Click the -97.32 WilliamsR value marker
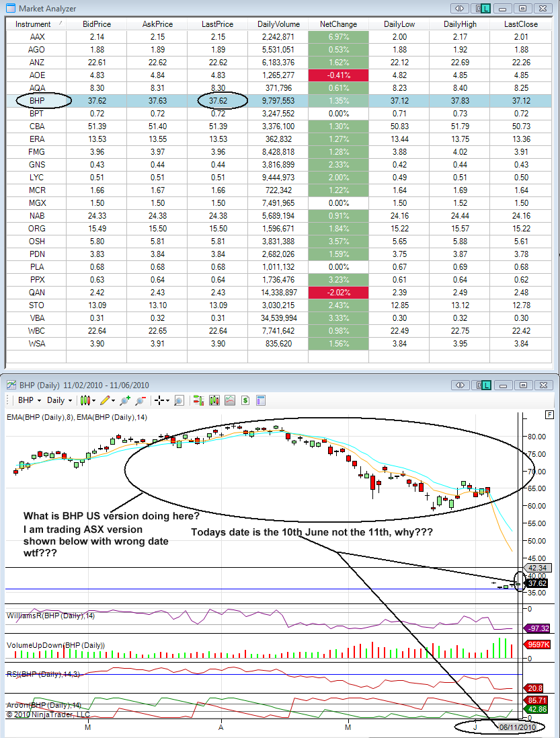The width and height of the screenshot is (560, 738). [x=536, y=628]
